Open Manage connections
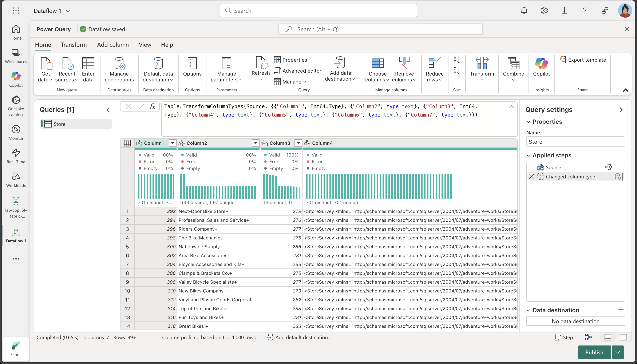 tap(119, 70)
